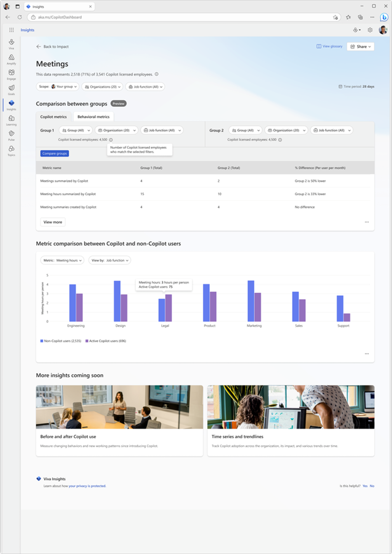
Task: Expand the Organizations (20) filter
Action: 102,87
